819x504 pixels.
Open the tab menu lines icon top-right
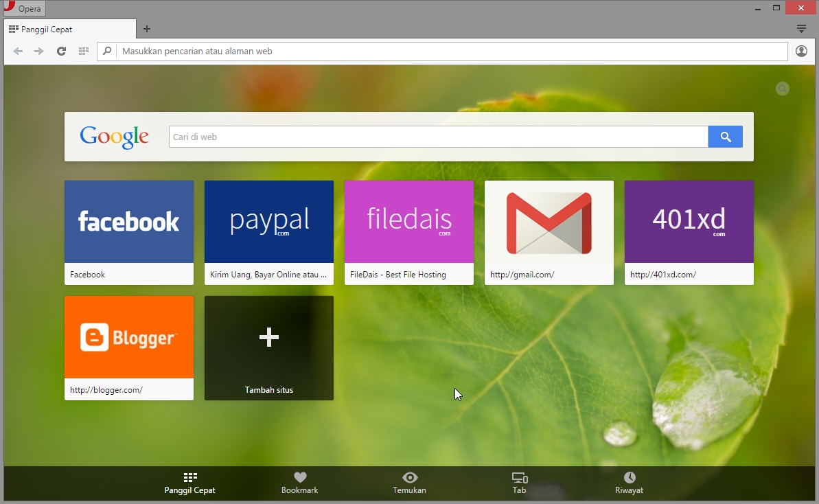(800, 29)
